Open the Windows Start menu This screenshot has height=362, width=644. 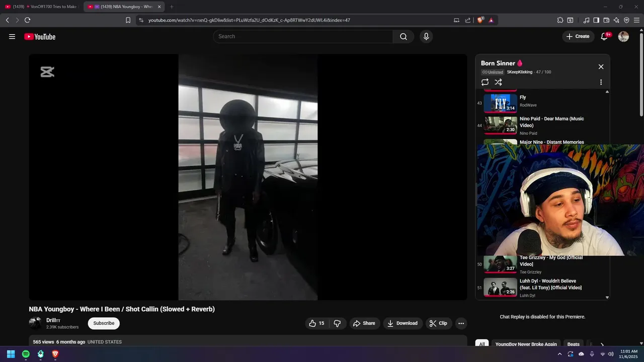(x=11, y=354)
